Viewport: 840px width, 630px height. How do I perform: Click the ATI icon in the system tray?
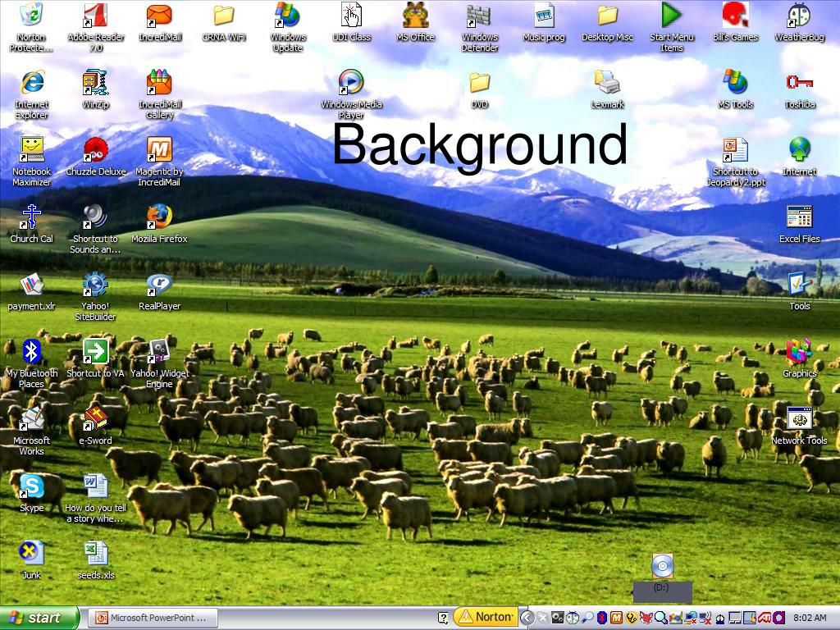tap(765, 618)
